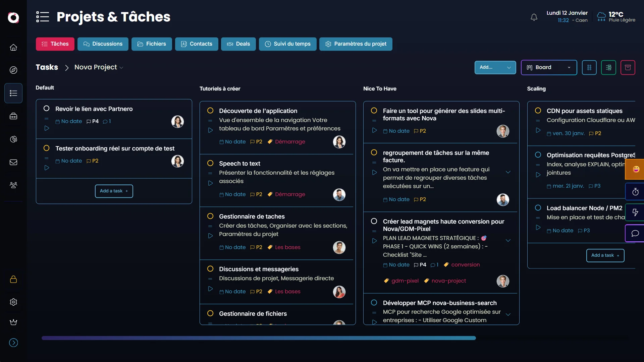Open the mail icon in sidebar
The height and width of the screenshot is (362, 644).
13,162
